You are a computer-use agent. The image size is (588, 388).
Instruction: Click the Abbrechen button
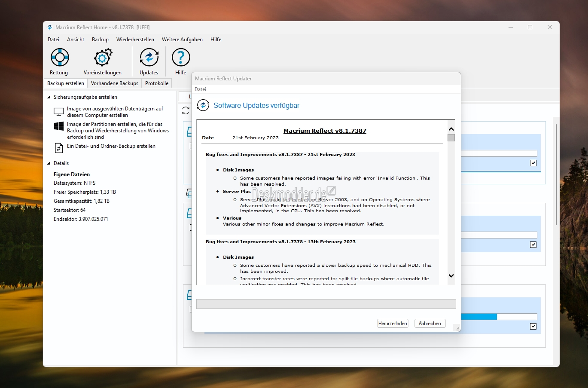pos(430,324)
